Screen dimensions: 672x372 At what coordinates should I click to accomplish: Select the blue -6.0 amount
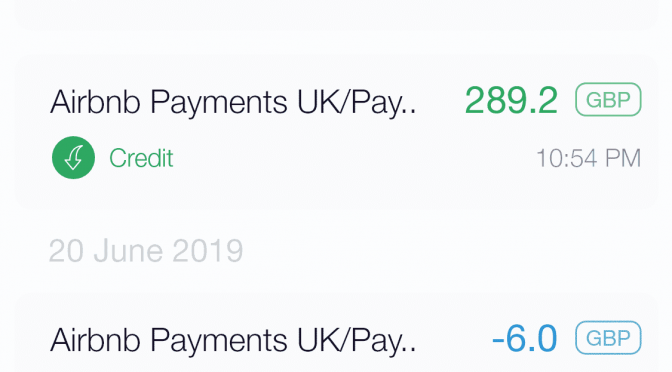point(525,338)
